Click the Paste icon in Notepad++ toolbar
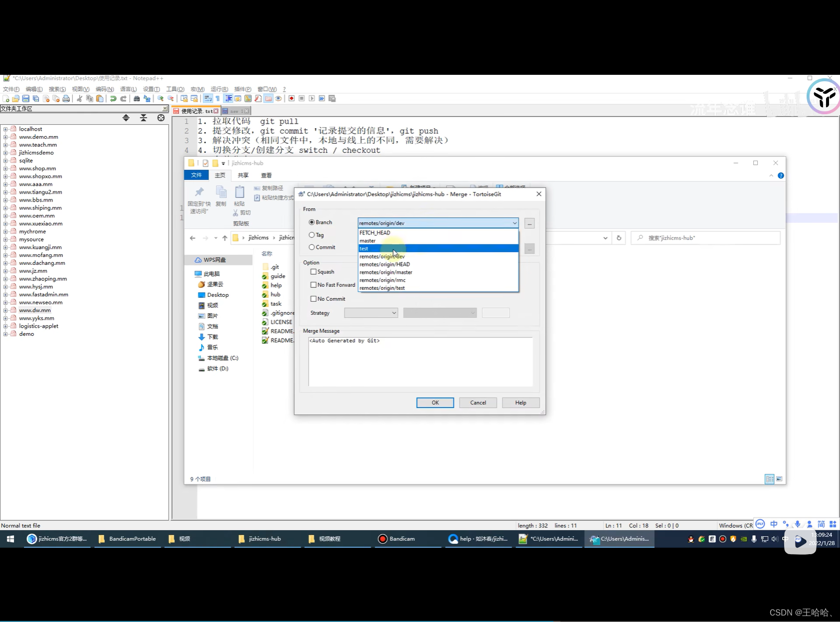This screenshot has width=840, height=622. click(100, 99)
